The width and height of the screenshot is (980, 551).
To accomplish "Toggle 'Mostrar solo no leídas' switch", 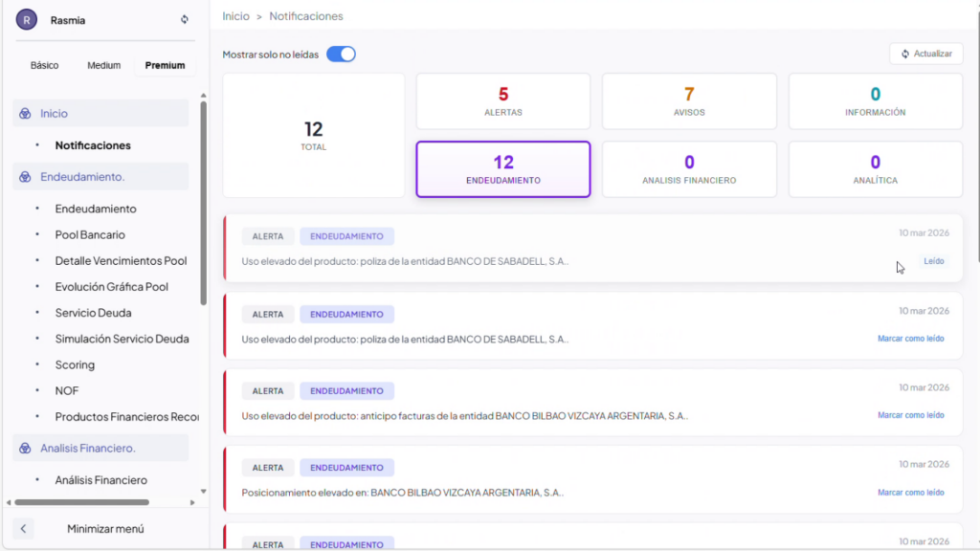I will pos(341,55).
